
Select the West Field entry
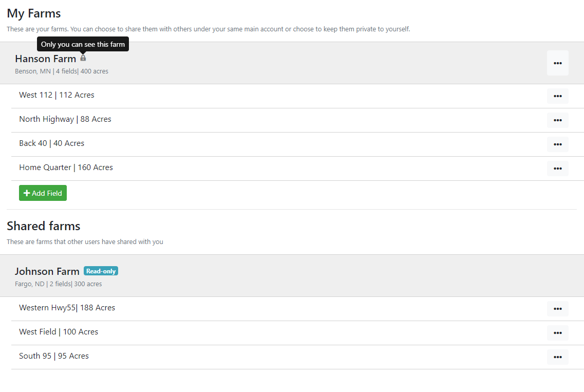pyautogui.click(x=59, y=331)
